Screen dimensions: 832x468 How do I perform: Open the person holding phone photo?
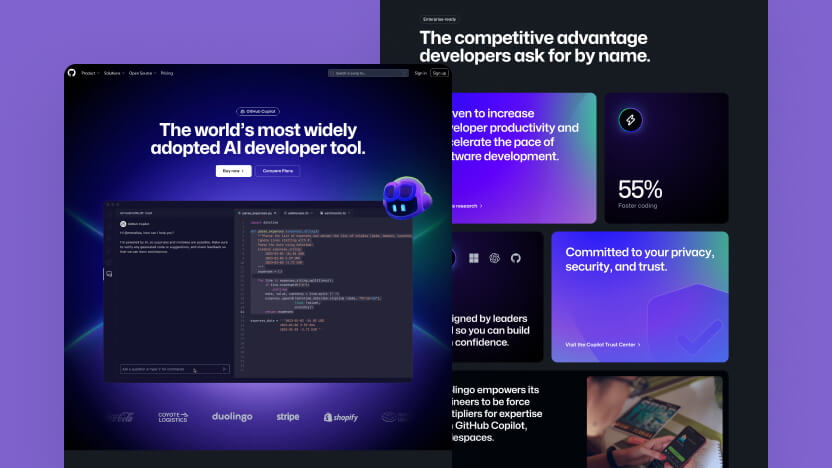pos(655,422)
